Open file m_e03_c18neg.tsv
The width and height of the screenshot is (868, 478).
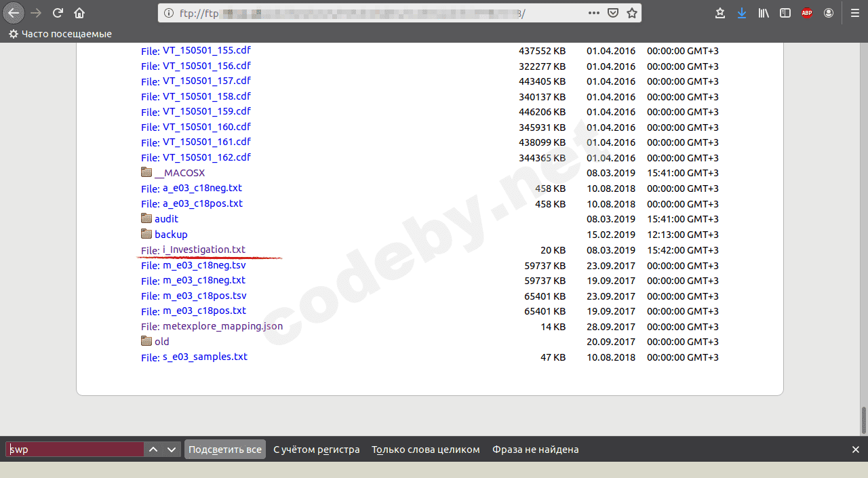coord(204,264)
